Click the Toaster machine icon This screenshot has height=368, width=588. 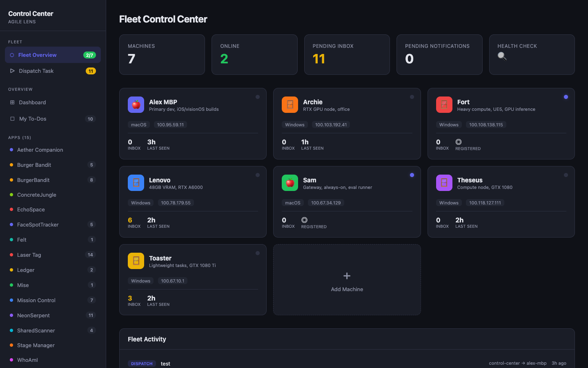coord(136,260)
